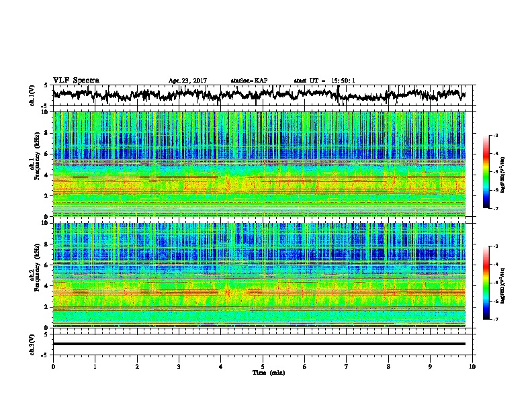Click the time axis tick label '10'
The height and width of the screenshot is (411, 532).
pyautogui.click(x=472, y=367)
